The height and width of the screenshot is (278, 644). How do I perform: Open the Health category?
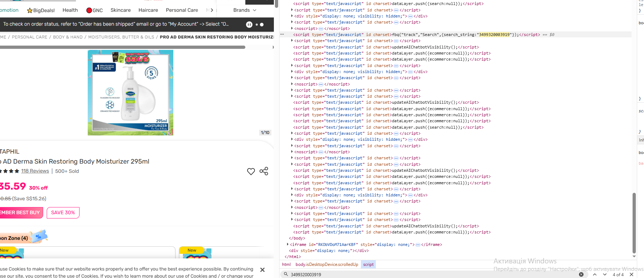click(x=70, y=10)
